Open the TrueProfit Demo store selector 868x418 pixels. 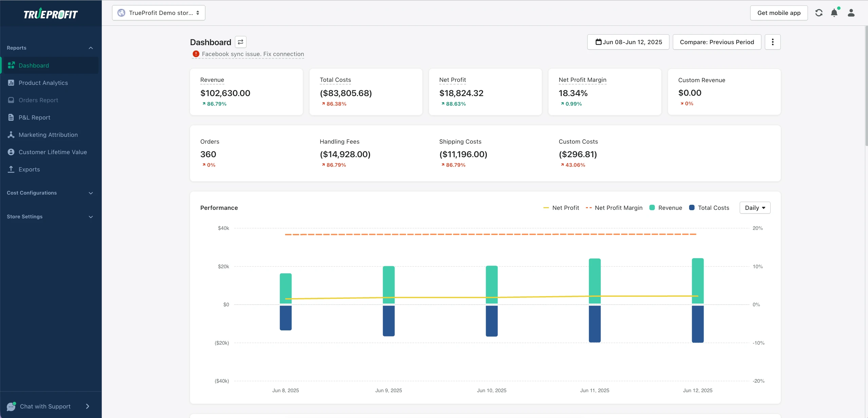pos(158,13)
